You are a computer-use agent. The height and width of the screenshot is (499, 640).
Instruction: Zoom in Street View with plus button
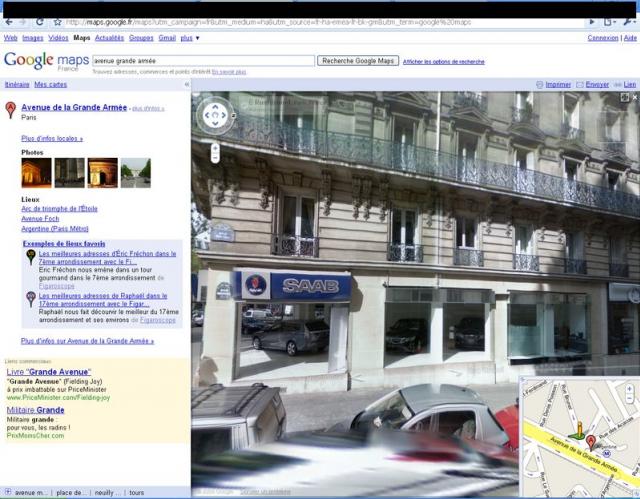pyautogui.click(x=215, y=148)
